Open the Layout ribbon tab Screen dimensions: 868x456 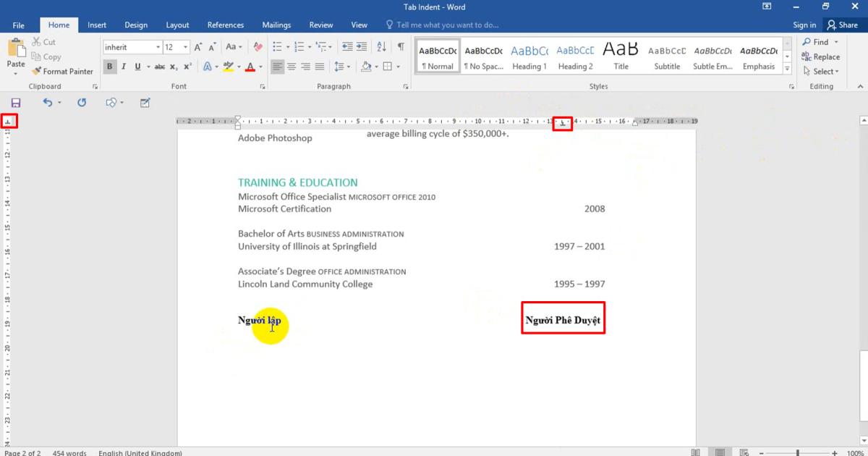click(x=177, y=25)
